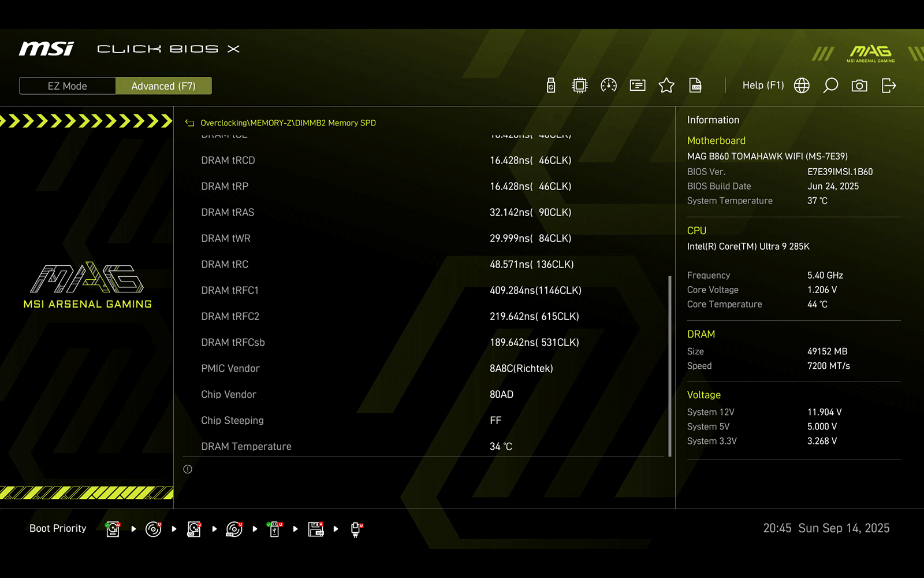Click BIOS version E7E39IMSI.1B60
The width and height of the screenshot is (924, 578).
pos(840,172)
